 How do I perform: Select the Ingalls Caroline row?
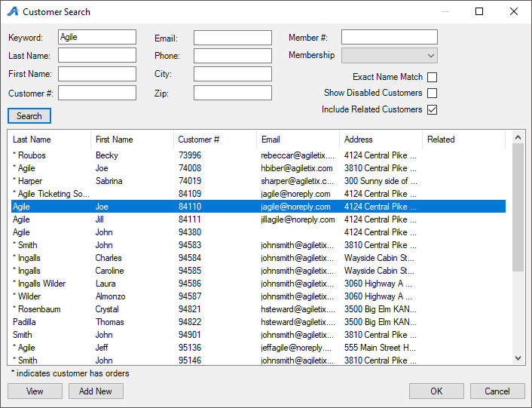[x=258, y=271]
